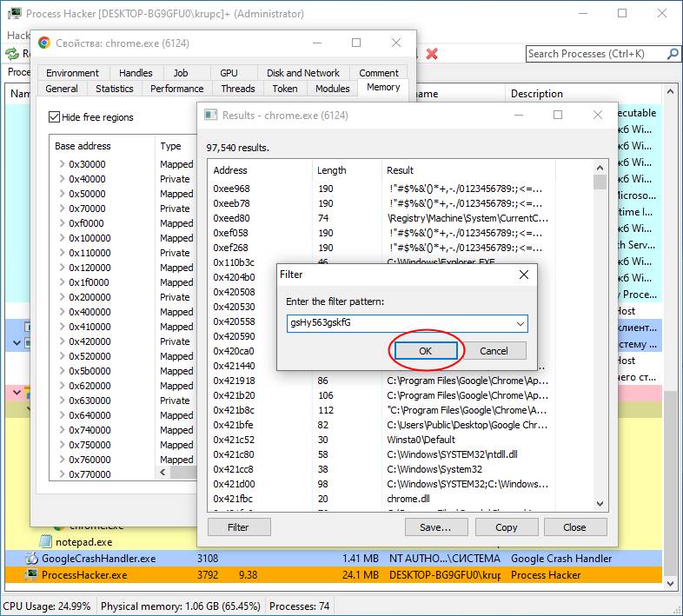Click the green Refresh icon in Process Hacker toolbar

[12, 54]
